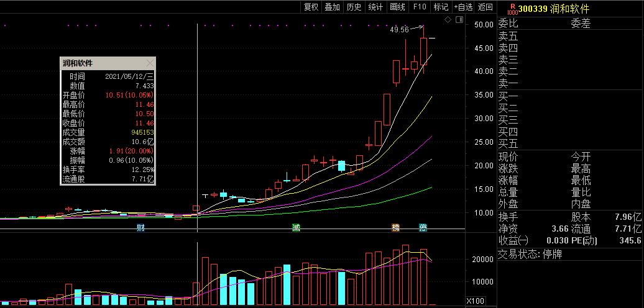Click 返回 to go back

pyautogui.click(x=485, y=7)
